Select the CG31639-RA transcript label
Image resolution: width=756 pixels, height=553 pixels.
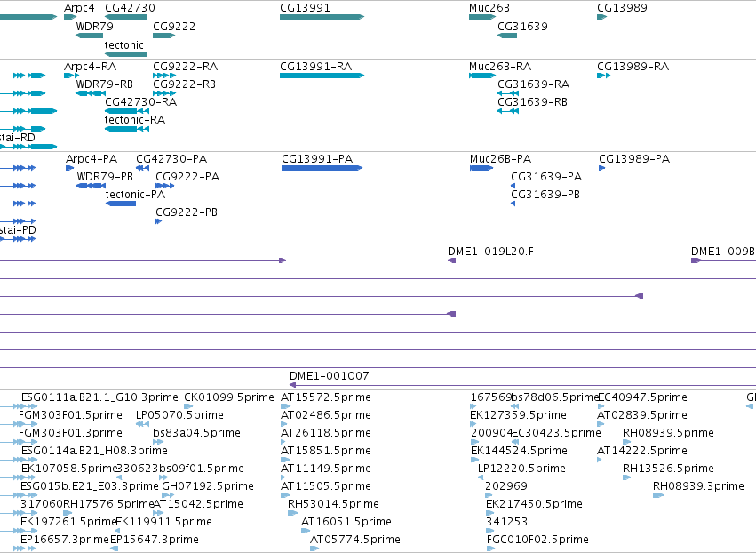534,84
